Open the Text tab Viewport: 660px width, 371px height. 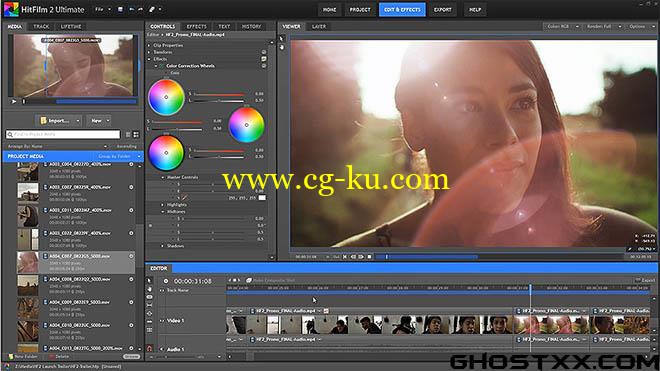224,27
